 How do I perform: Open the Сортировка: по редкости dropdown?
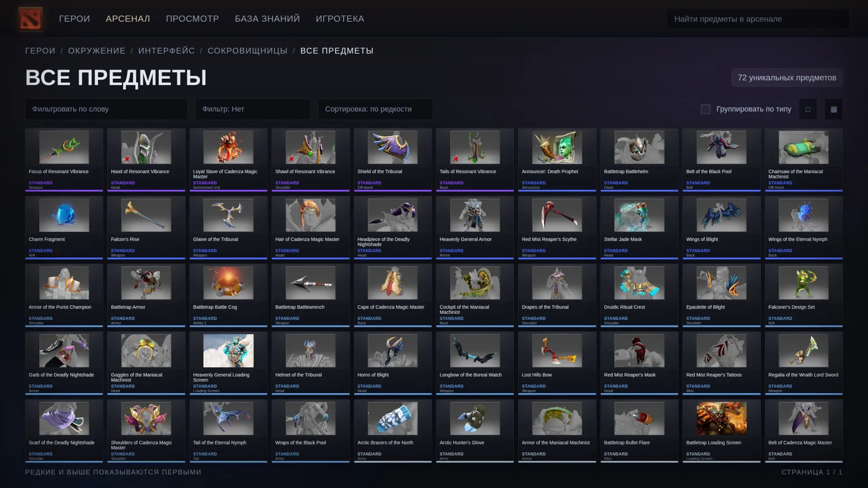tap(375, 109)
